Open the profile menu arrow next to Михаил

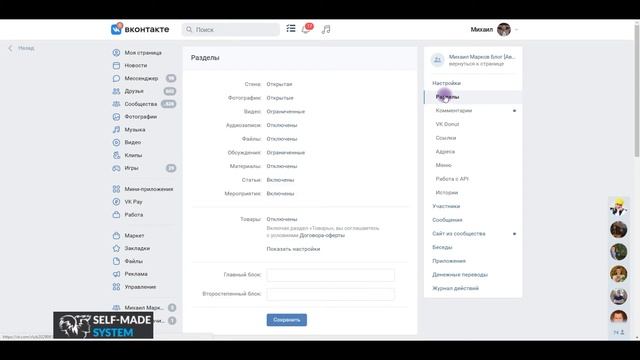click(x=516, y=29)
